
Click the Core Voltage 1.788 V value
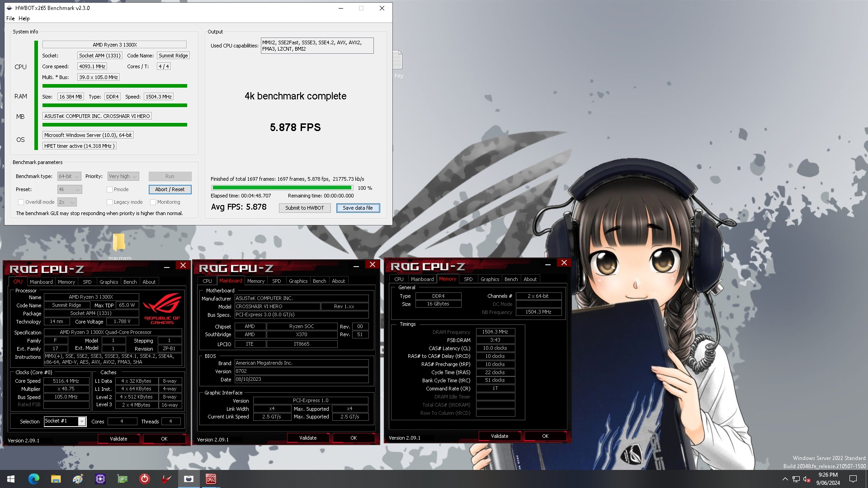[x=122, y=322]
